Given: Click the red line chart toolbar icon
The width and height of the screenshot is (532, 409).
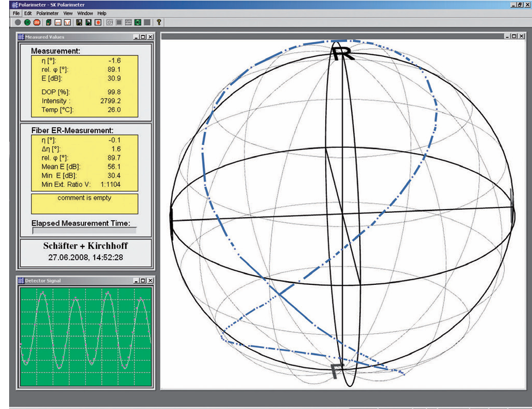Looking at the screenshot, I should pos(67,23).
